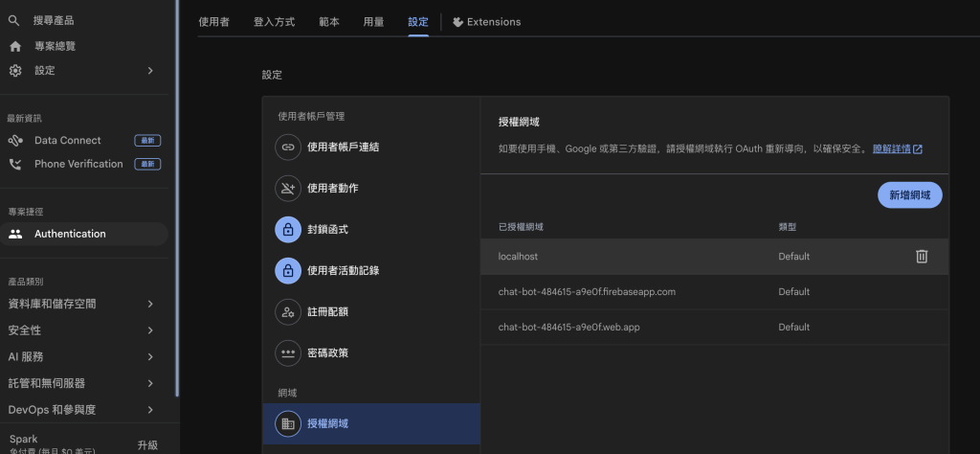Select 封鎖函式 settings item
This screenshot has width=980, height=454.
point(371,230)
